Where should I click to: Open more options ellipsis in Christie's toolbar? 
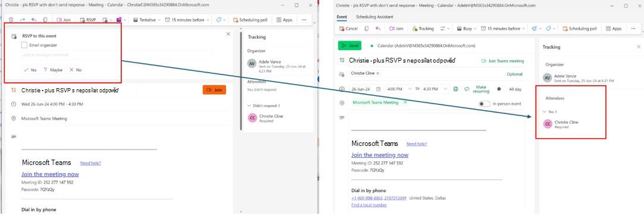pyautogui.click(x=304, y=19)
